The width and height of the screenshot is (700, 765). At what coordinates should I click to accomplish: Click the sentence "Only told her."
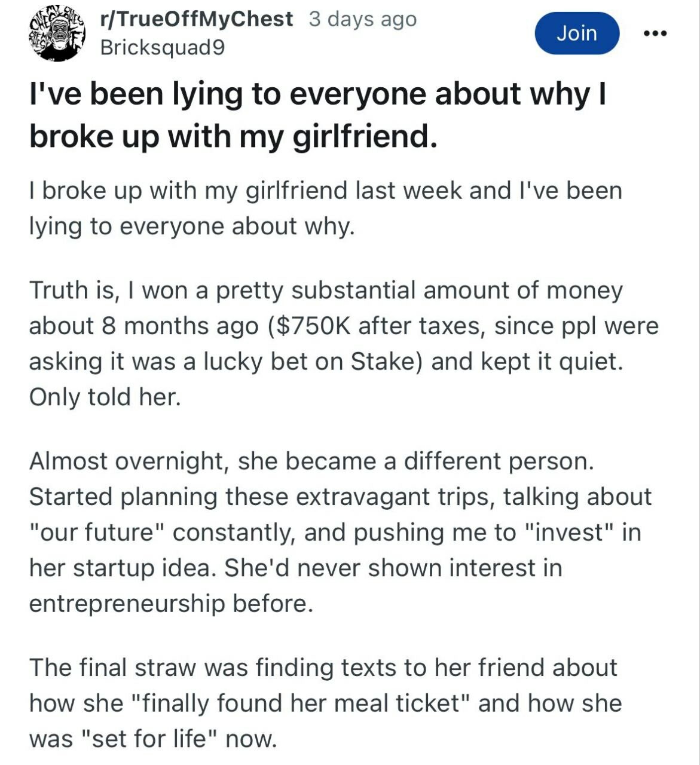pos(105,397)
